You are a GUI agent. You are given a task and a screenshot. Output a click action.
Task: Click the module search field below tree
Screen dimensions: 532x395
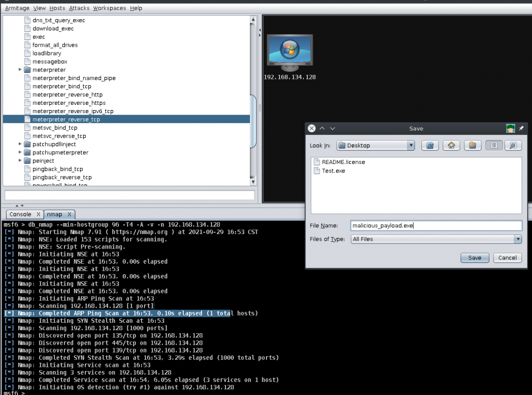pos(129,195)
